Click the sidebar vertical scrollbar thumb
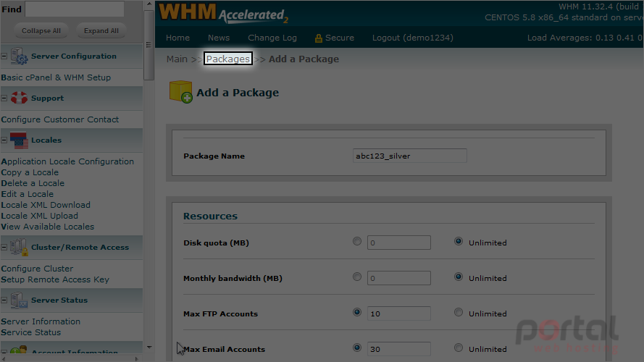 coord(149,45)
